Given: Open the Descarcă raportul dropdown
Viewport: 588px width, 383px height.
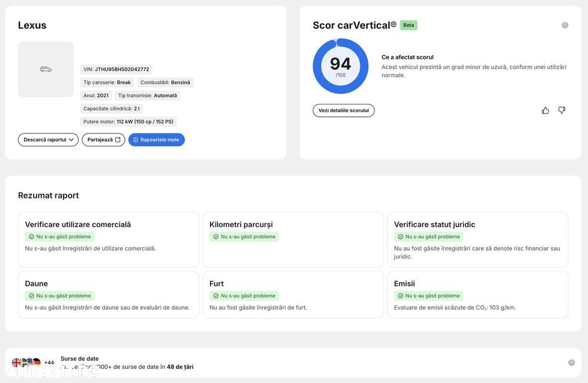Looking at the screenshot, I should pyautogui.click(x=48, y=140).
